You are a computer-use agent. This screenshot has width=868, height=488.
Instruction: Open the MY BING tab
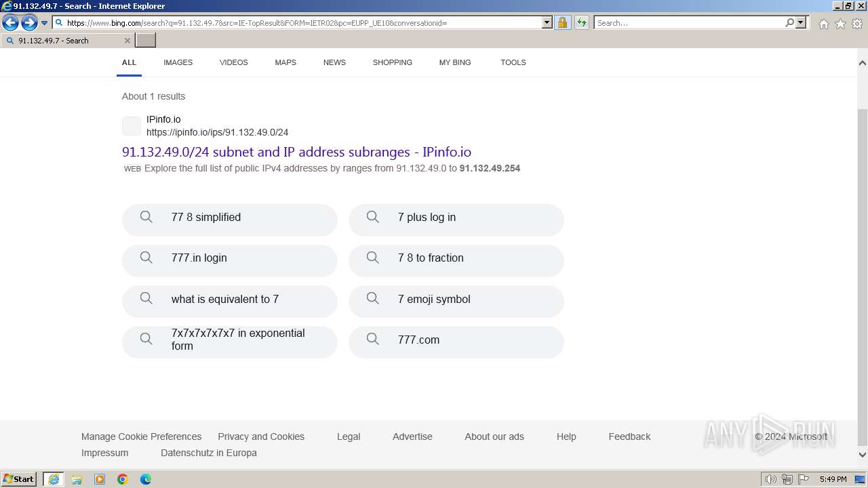(455, 62)
